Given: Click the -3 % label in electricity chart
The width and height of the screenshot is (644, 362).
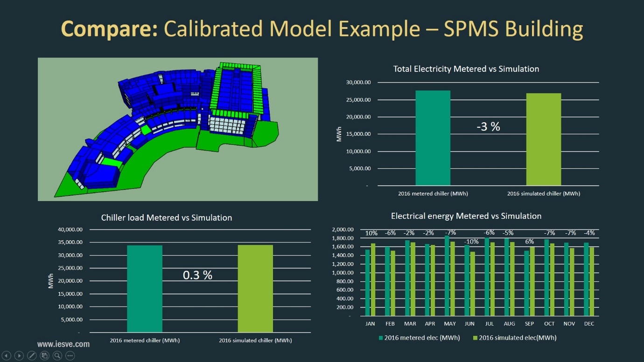Looking at the screenshot, I should pyautogui.click(x=488, y=126).
